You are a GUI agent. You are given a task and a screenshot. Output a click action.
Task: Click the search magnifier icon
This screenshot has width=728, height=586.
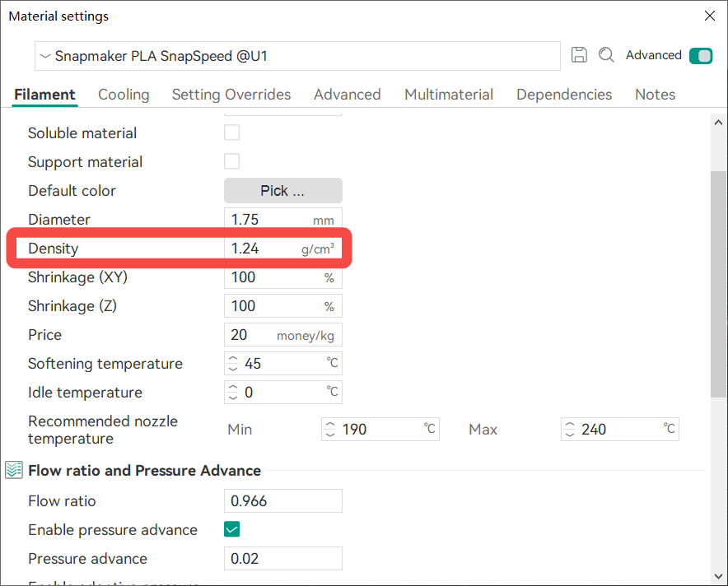tap(606, 55)
